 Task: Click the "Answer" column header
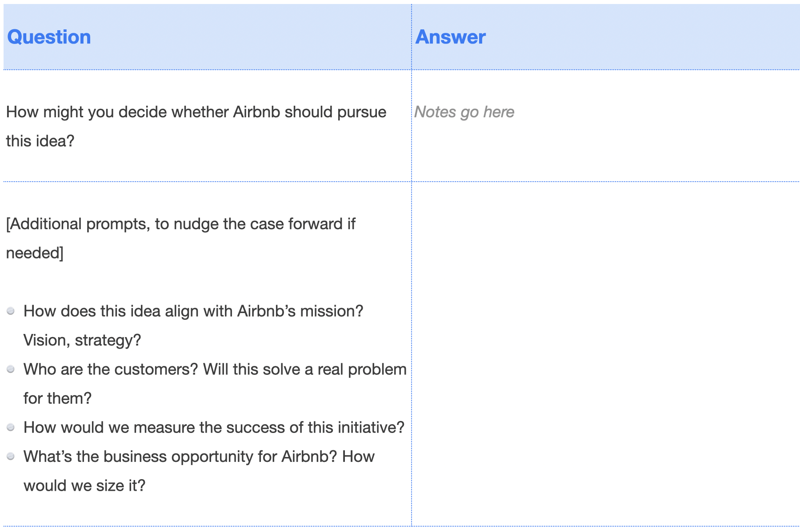point(450,37)
